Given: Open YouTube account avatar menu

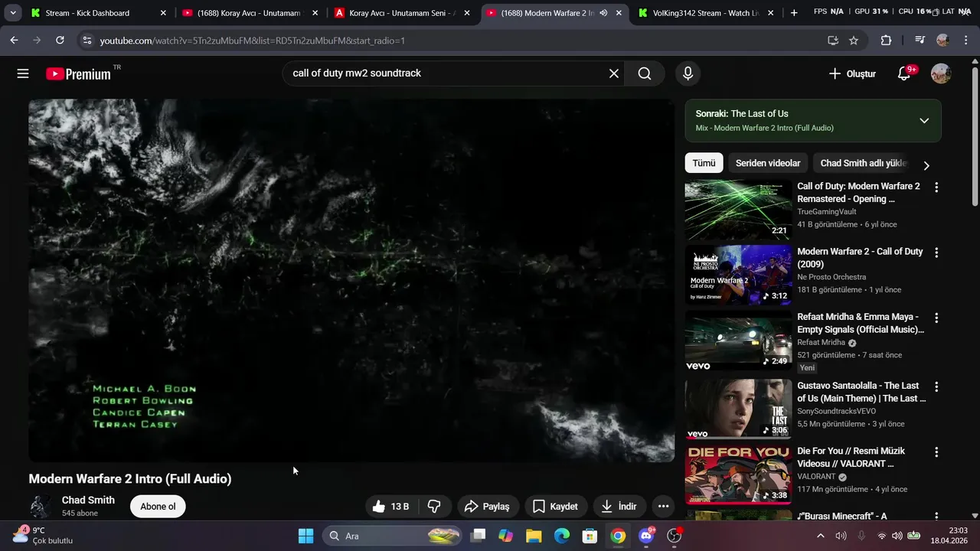Looking at the screenshot, I should (941, 73).
